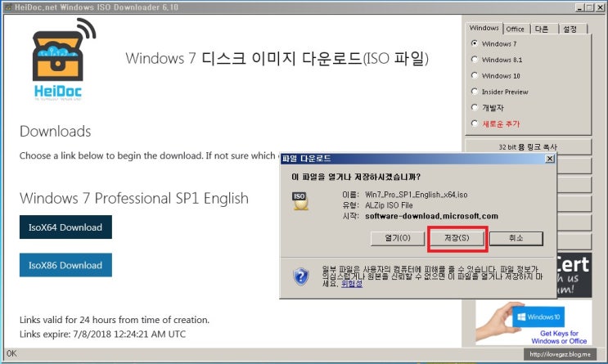The width and height of the screenshot is (608, 364).
Task: Select the red 새로운 추가 radio button
Action: [475, 124]
